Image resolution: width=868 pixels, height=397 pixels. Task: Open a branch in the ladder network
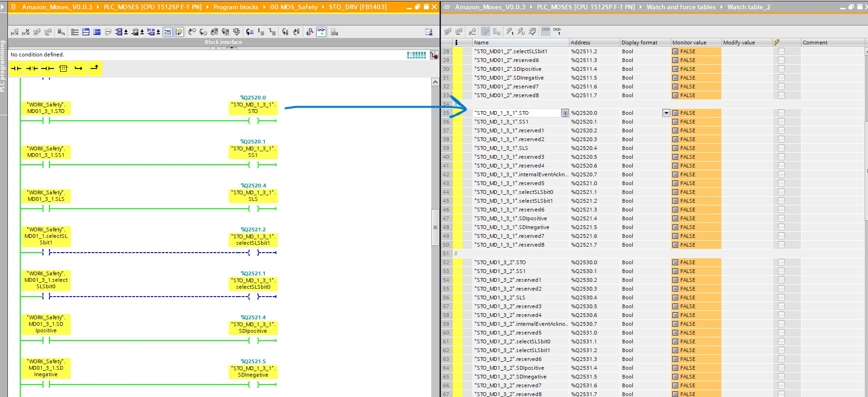79,68
